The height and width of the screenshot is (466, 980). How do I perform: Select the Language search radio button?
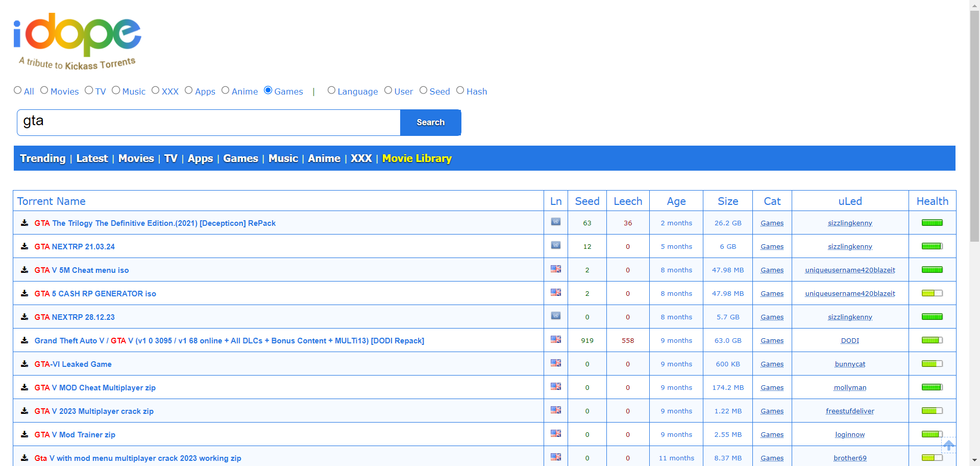[x=332, y=90]
